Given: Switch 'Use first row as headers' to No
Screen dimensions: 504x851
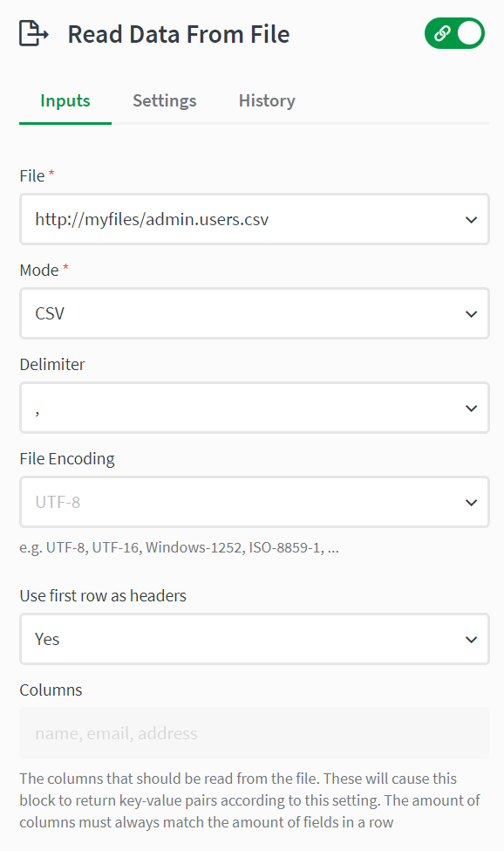Looking at the screenshot, I should coord(255,639).
